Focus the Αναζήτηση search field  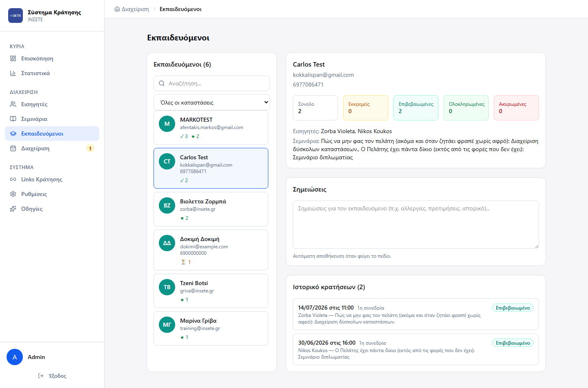pyautogui.click(x=212, y=83)
